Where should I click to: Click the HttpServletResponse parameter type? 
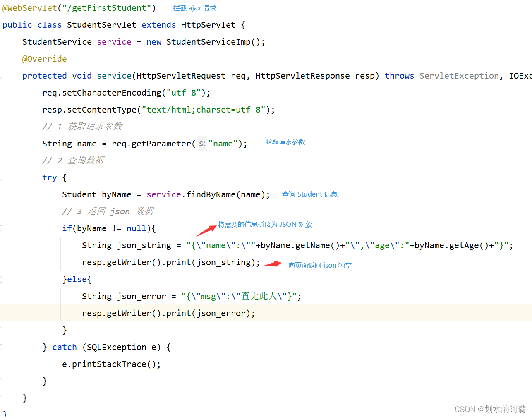pyautogui.click(x=303, y=76)
